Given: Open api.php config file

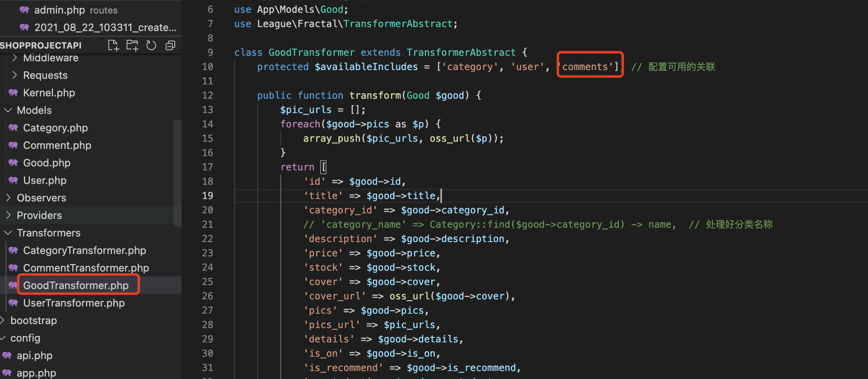Looking at the screenshot, I should click(x=34, y=356).
